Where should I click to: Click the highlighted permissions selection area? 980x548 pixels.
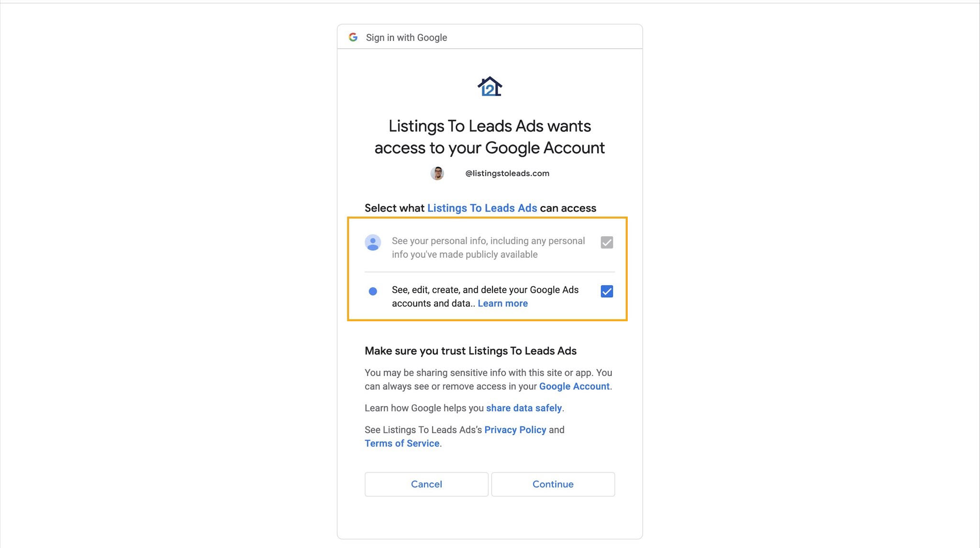click(x=489, y=269)
